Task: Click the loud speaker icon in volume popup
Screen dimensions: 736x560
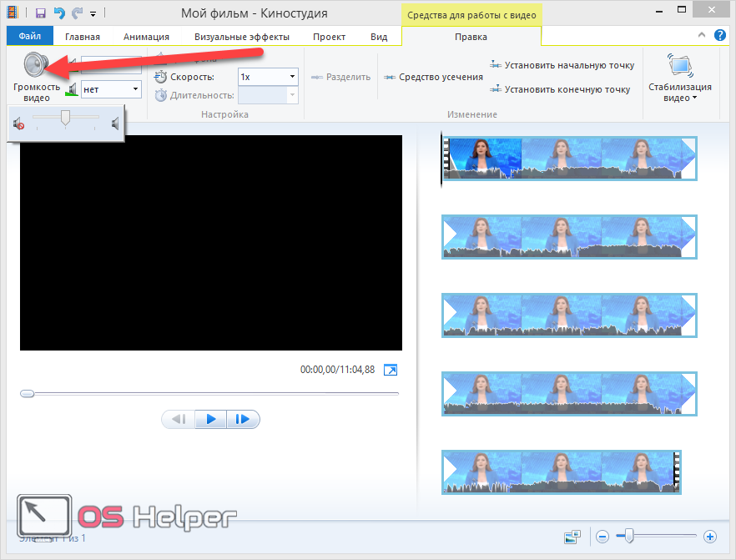Action: 115,124
